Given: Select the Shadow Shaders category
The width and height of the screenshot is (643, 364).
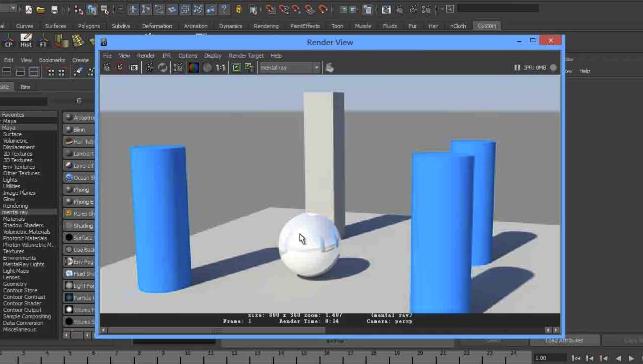Looking at the screenshot, I should click(23, 225).
